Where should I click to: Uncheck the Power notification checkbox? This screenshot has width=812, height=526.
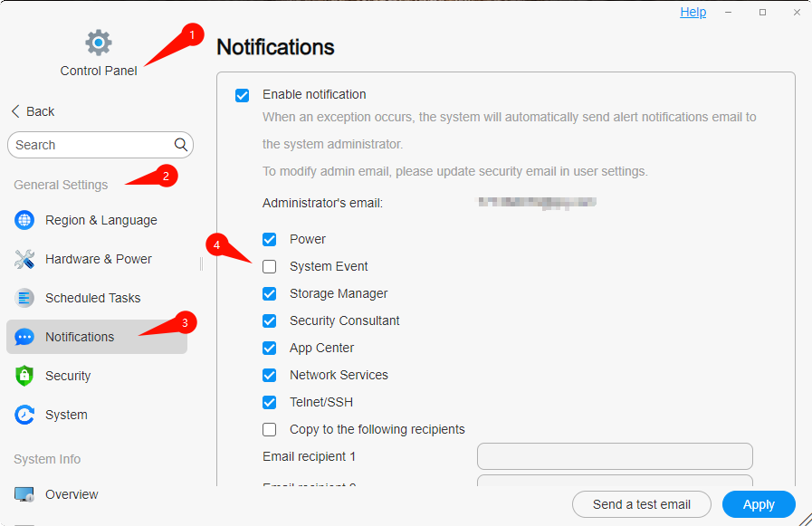tap(269, 239)
